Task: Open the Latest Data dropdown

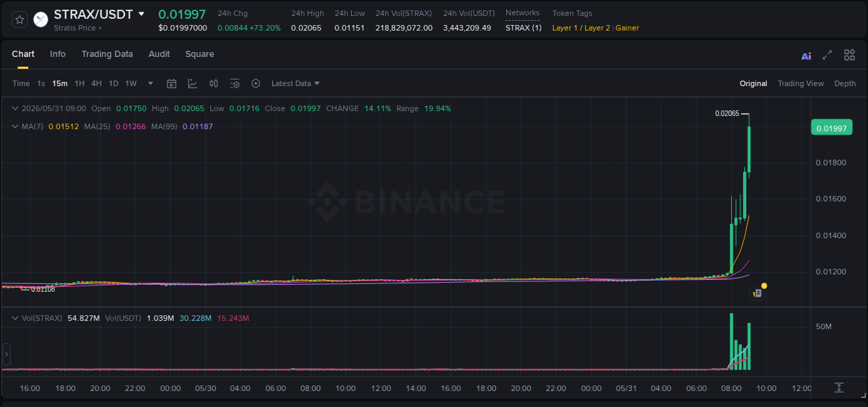Action: (x=296, y=83)
